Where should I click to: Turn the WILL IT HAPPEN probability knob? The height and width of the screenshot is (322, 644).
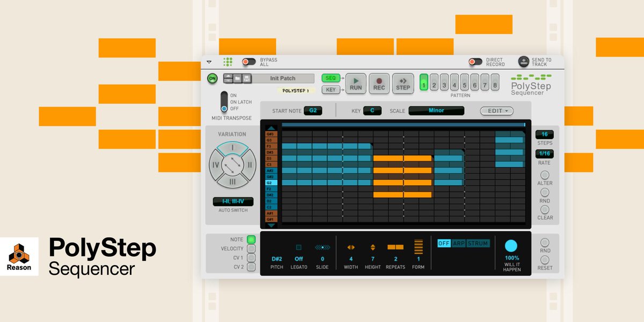tap(511, 246)
